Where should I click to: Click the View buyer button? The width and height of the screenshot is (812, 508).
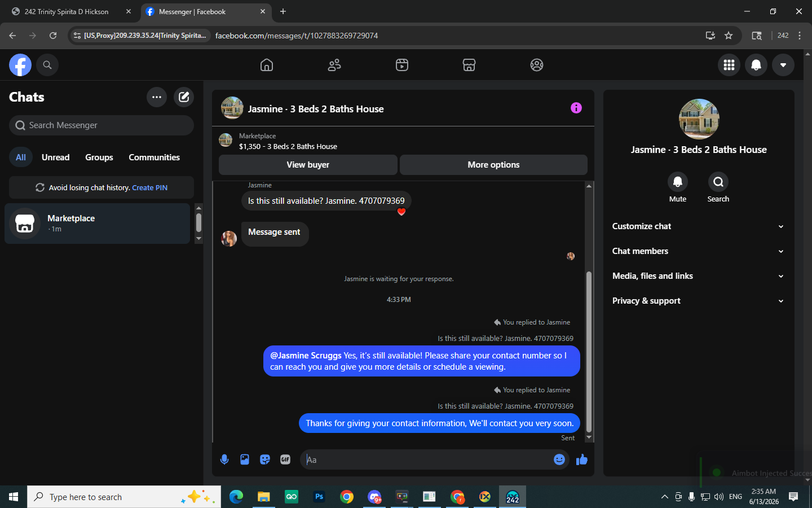coord(308,165)
